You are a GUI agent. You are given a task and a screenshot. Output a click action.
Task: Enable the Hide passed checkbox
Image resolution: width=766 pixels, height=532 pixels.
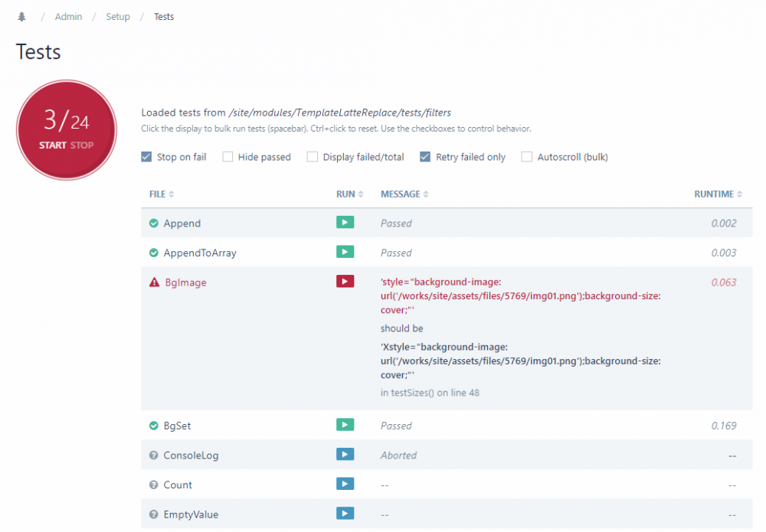[228, 157]
